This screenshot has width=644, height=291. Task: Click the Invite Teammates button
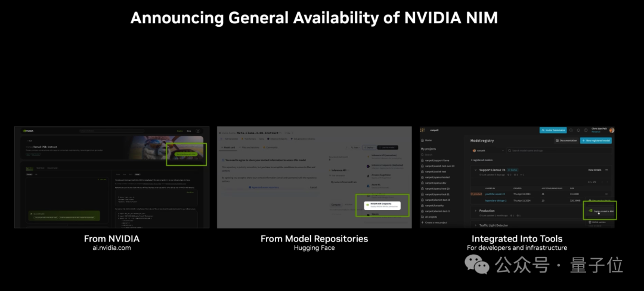[553, 130]
